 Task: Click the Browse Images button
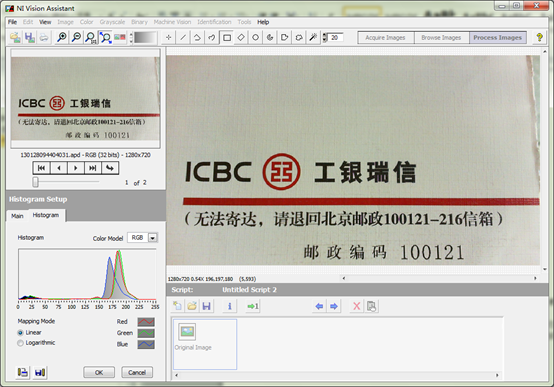pyautogui.click(x=441, y=37)
